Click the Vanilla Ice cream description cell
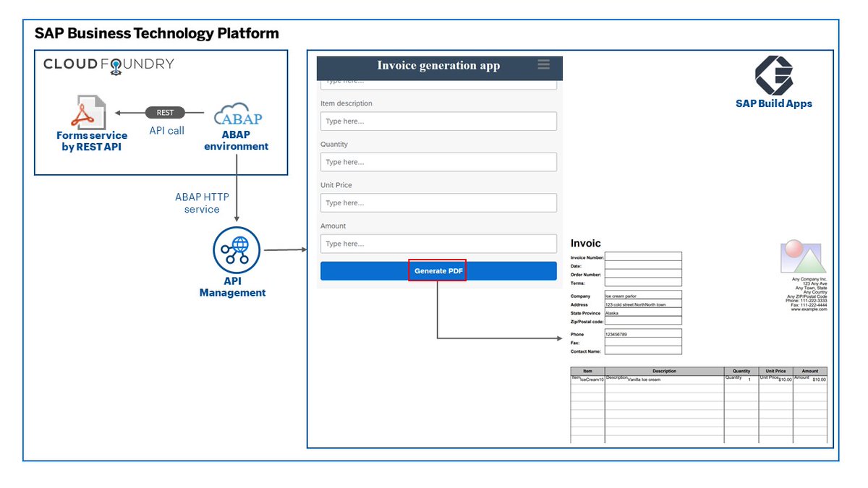 click(664, 379)
